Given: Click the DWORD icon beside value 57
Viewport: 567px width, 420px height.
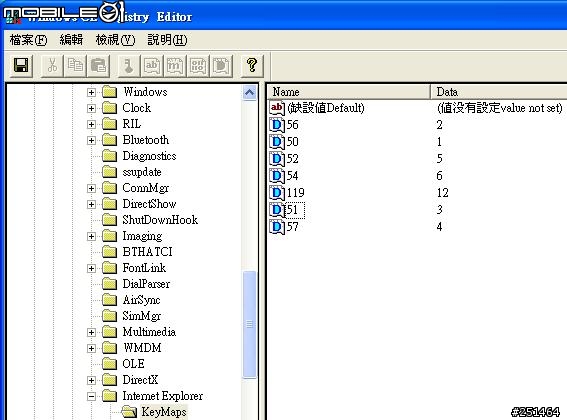Looking at the screenshot, I should (x=277, y=227).
